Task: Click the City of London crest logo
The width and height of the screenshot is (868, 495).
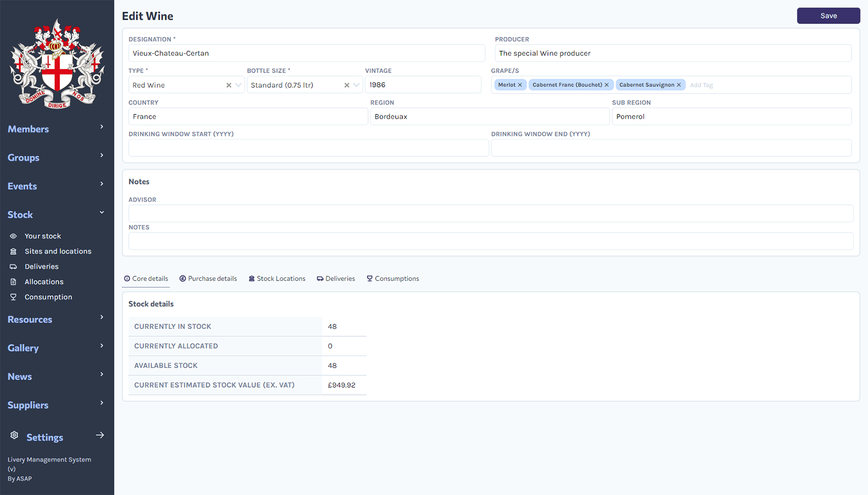Action: [x=56, y=63]
